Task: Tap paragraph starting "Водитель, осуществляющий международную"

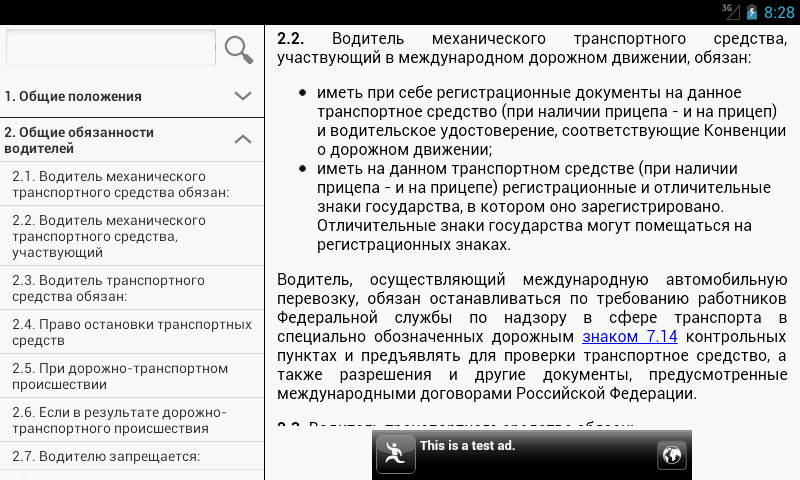Action: [532, 337]
